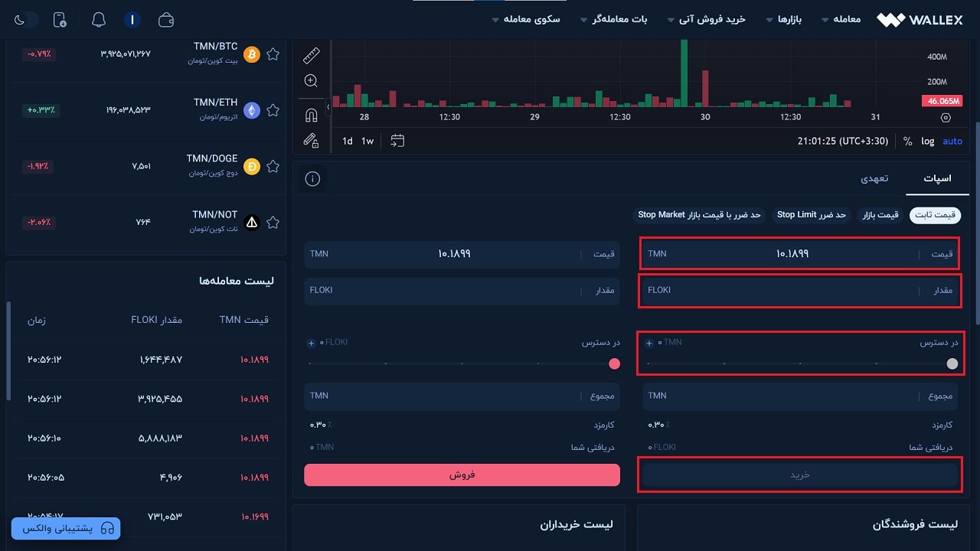The image size is (980, 551).
Task: Click the buy-side مجموع total field
Action: pos(801,396)
